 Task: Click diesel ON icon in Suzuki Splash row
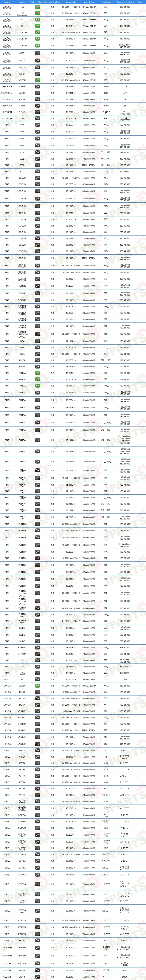click(x=37, y=964)
